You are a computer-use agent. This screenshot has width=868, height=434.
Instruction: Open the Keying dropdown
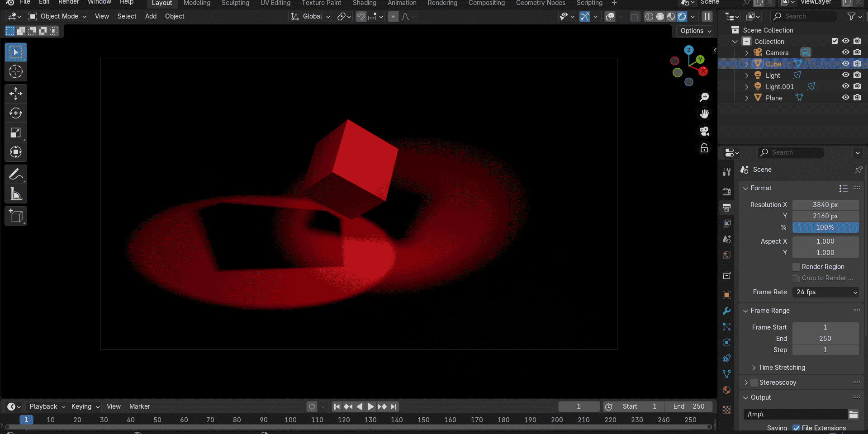[85, 406]
